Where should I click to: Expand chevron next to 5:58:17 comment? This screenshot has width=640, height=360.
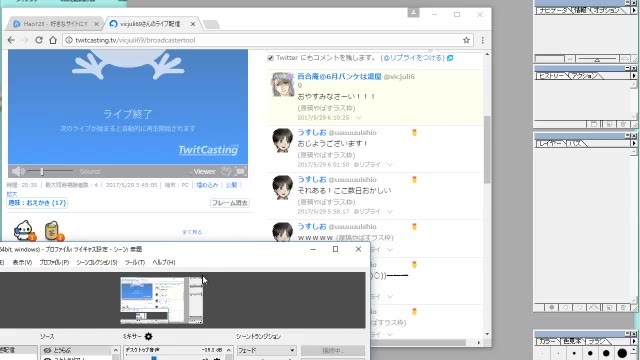coord(389,211)
